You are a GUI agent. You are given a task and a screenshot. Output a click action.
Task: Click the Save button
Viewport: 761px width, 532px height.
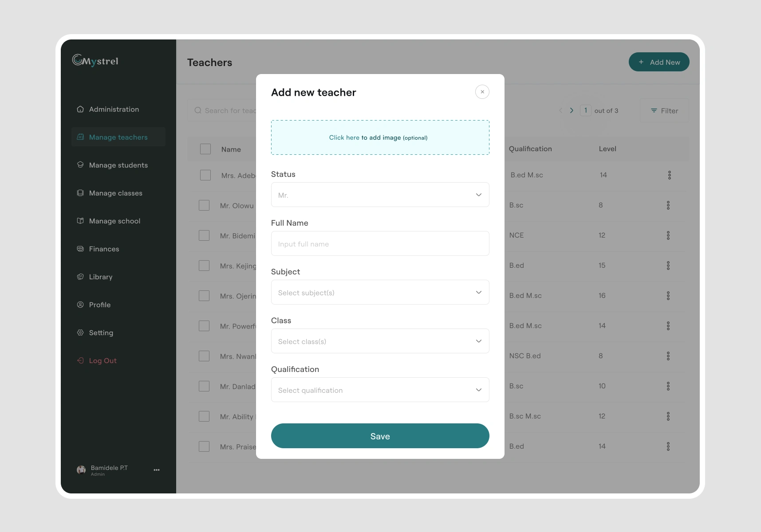tap(380, 436)
